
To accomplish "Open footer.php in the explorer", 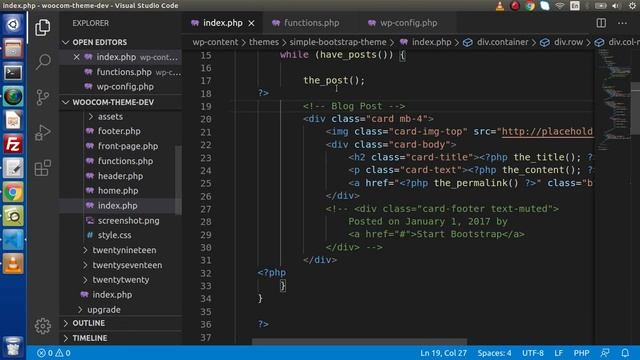I will tap(119, 131).
